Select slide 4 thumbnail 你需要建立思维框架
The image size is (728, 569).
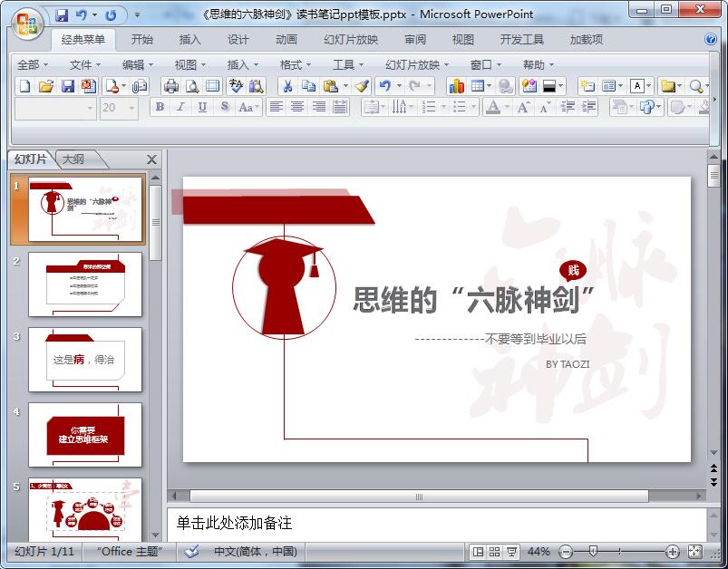click(85, 435)
